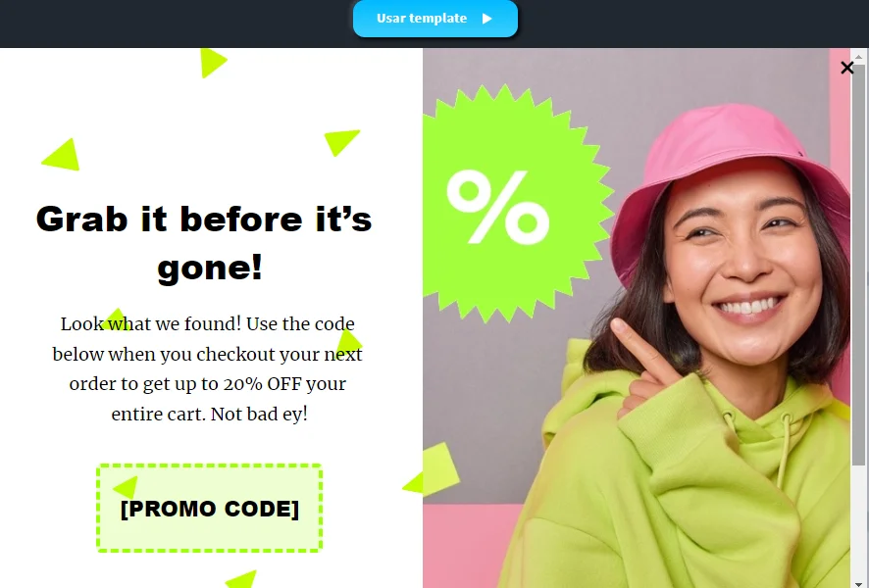Click the play arrow on Usar template
Screen dimensions: 869x588
(x=486, y=19)
